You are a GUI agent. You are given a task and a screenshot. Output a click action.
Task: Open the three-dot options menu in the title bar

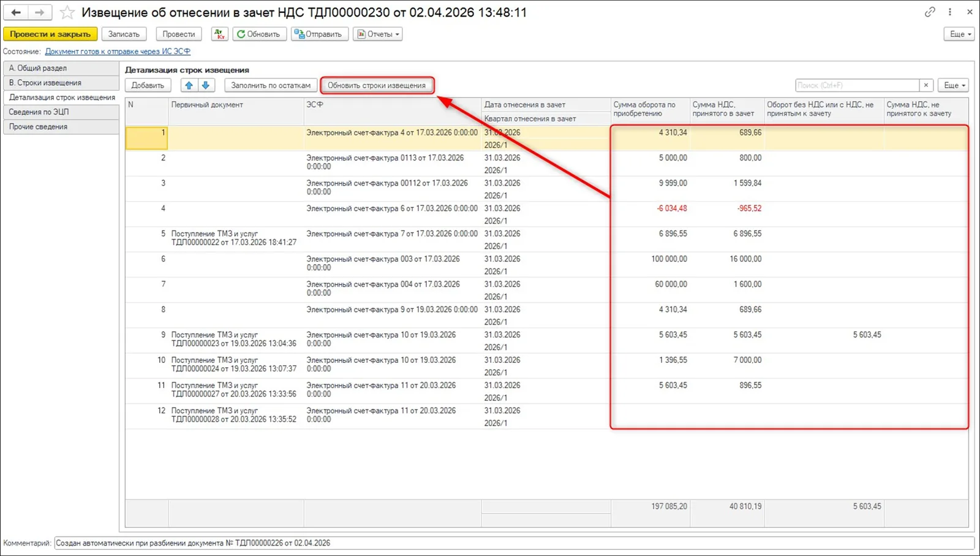(x=950, y=12)
